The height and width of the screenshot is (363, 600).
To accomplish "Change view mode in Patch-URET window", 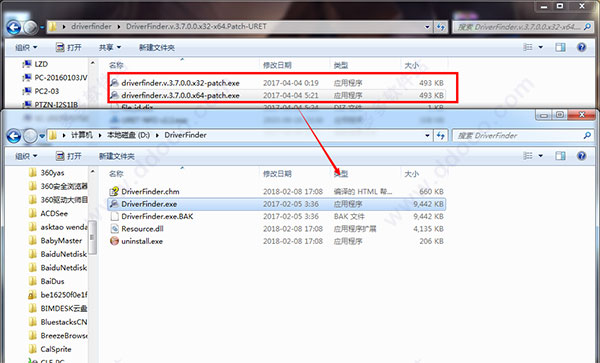I will [x=528, y=47].
